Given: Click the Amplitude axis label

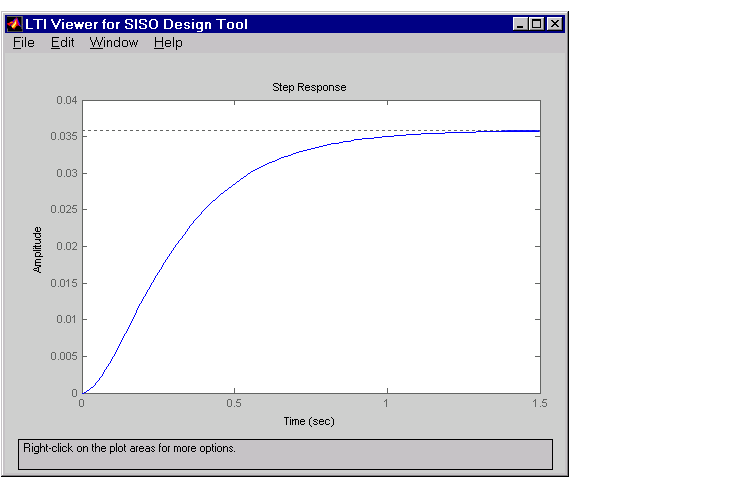Looking at the screenshot, I should (37, 250).
